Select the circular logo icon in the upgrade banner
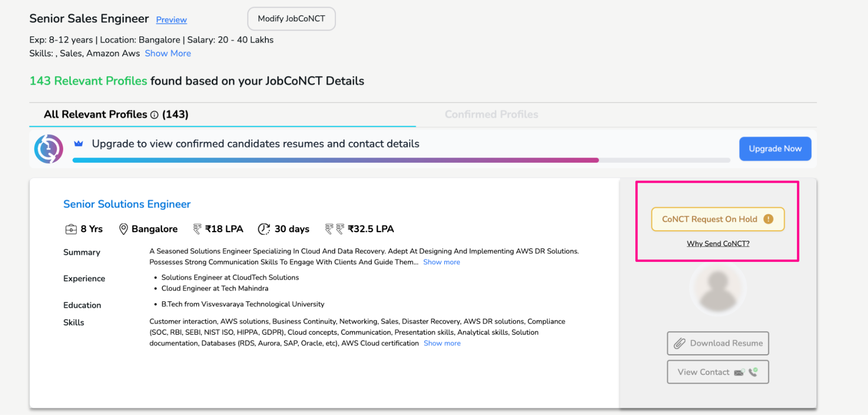The height and width of the screenshot is (415, 868). (49, 148)
